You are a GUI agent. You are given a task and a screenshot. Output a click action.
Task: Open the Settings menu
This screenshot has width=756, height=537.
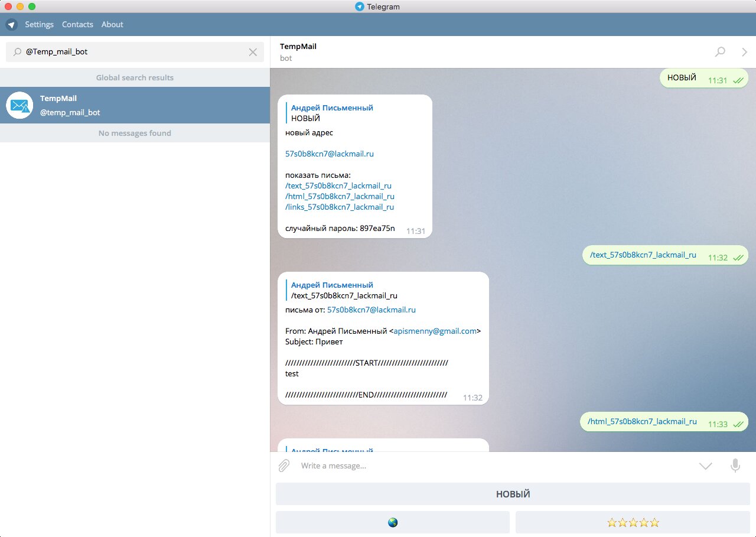click(39, 25)
